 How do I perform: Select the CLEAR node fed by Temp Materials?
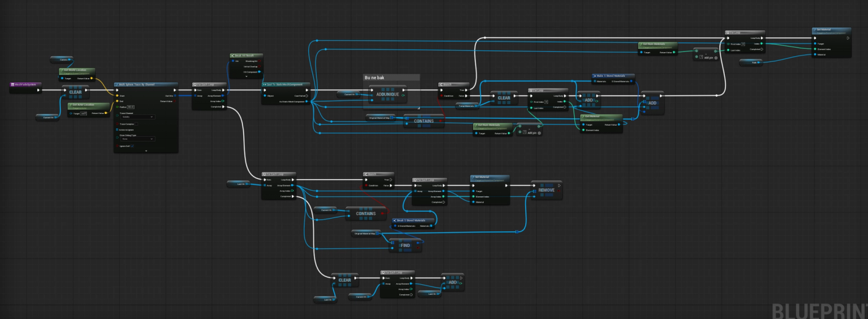[504, 98]
